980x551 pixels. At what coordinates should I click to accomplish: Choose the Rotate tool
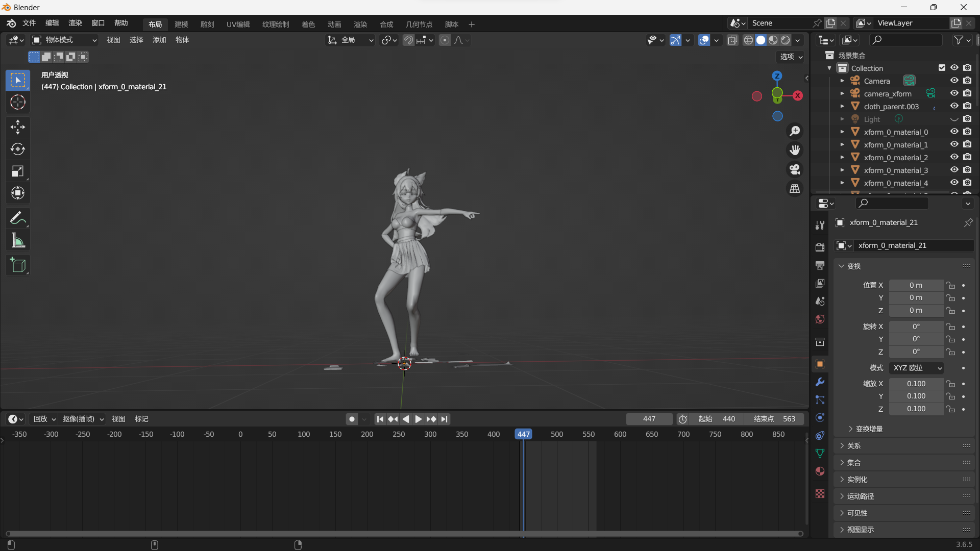click(18, 149)
